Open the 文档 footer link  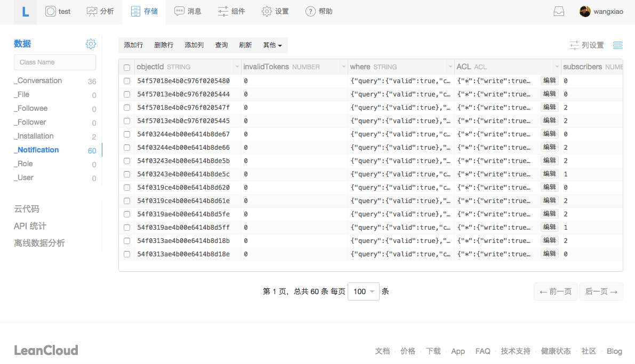coord(382,351)
